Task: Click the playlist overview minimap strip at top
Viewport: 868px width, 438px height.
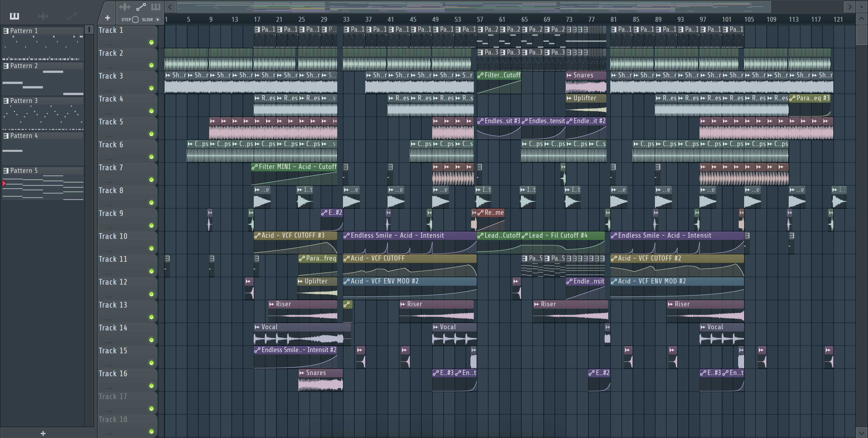Action: [473, 7]
